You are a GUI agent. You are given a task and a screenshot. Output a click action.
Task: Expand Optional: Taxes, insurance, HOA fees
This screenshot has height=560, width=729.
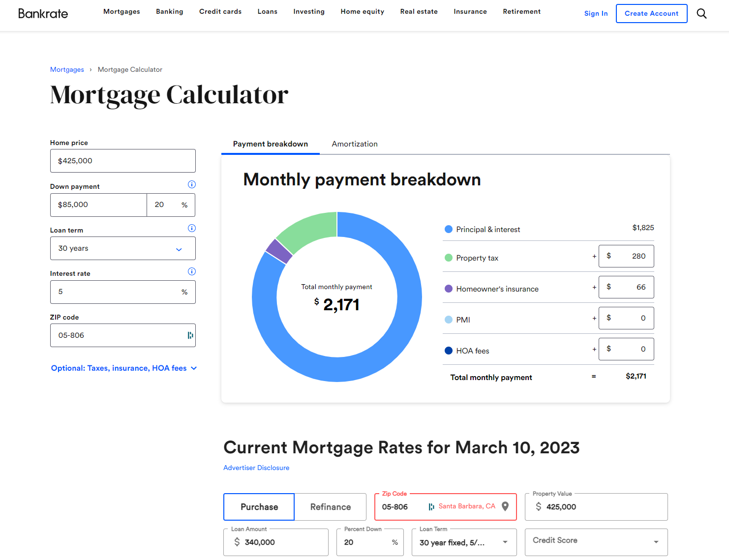click(124, 368)
